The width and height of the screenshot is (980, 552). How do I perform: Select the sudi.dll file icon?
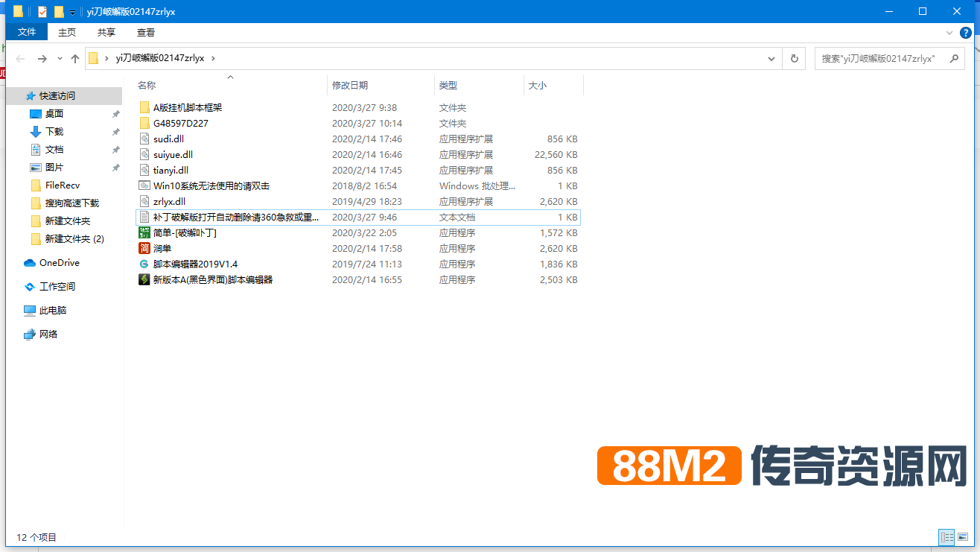(144, 139)
